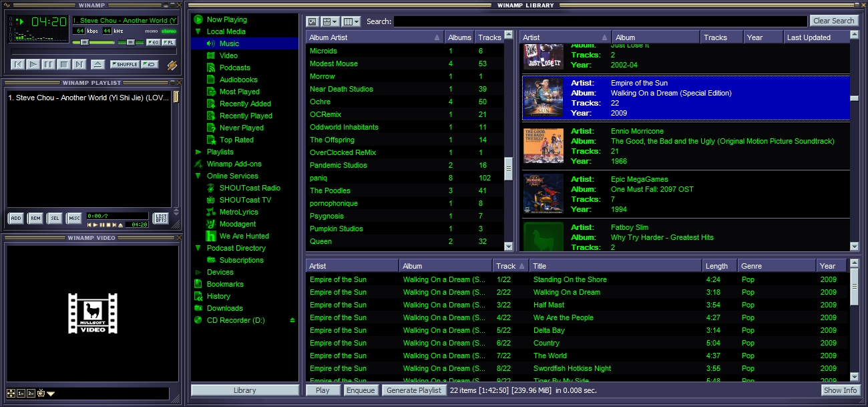
Task: Toggle the PL playlist window button
Action: coord(169,42)
